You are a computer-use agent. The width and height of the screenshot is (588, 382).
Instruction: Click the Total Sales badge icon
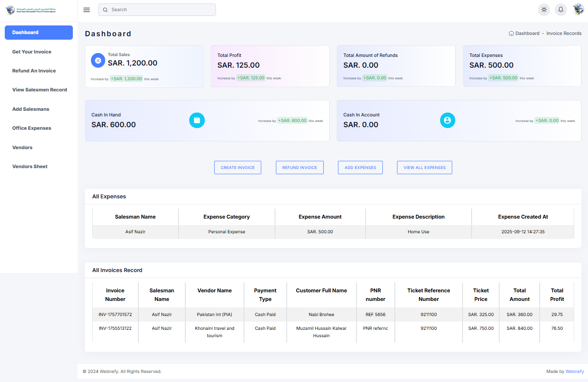[x=98, y=60]
